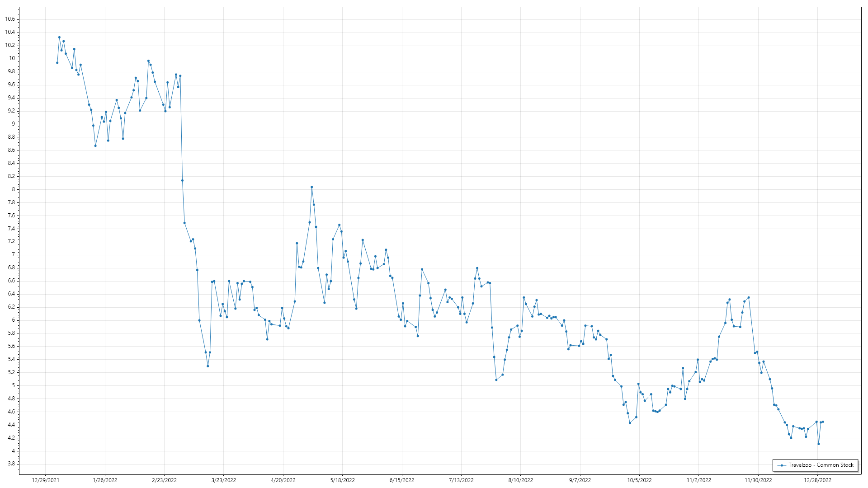Click the Travelzoo legend line marker icon
Screen dimensions: 868x488
point(782,465)
